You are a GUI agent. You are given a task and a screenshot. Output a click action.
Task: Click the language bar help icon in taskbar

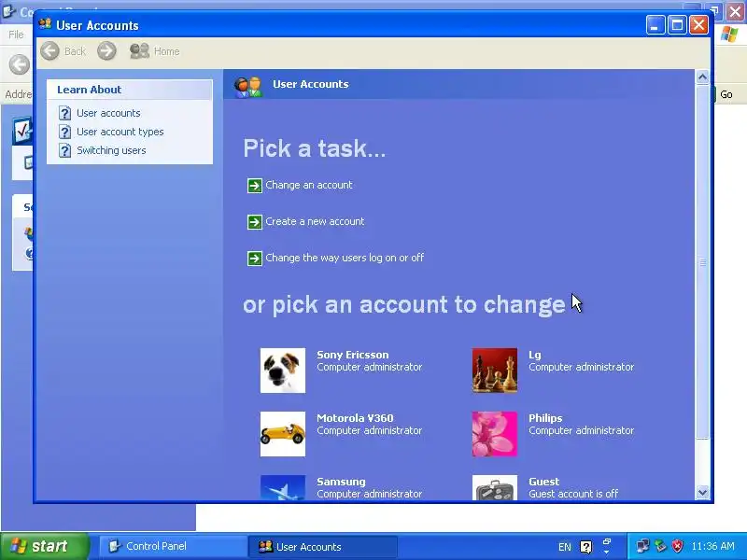click(586, 547)
